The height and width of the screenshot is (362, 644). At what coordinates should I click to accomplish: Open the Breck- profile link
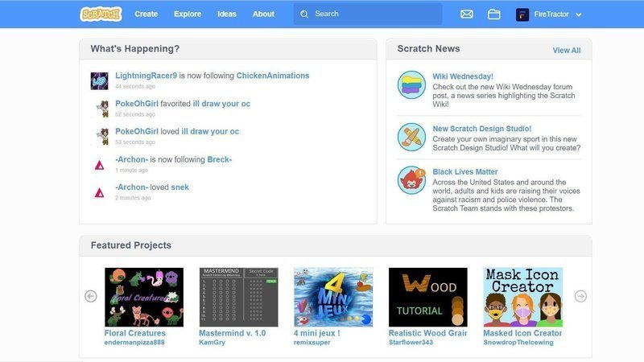click(219, 159)
